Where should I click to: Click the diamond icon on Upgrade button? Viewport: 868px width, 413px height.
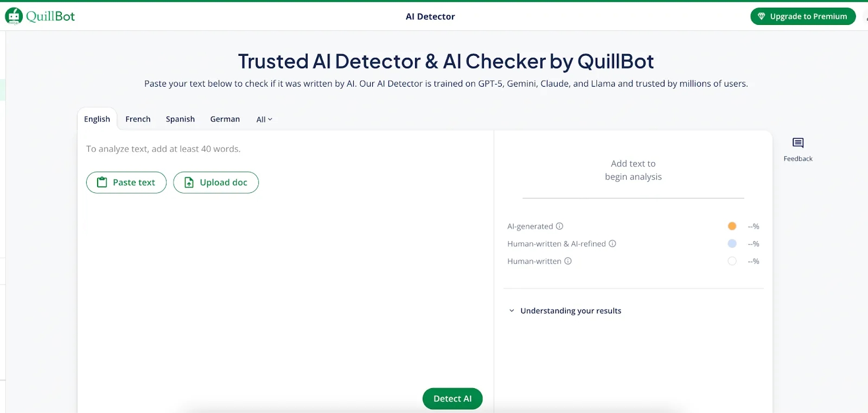pos(761,16)
